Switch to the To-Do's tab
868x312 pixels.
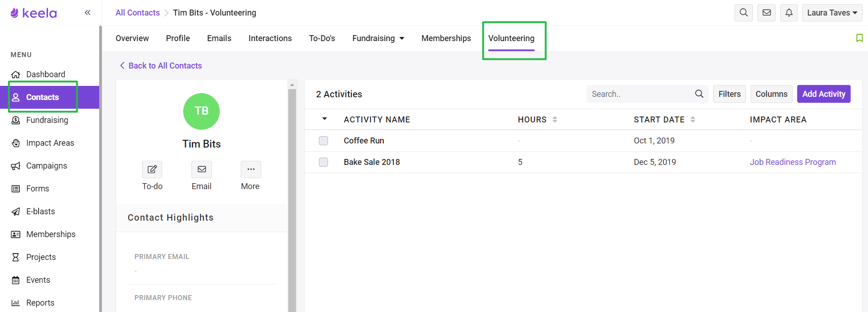point(322,38)
